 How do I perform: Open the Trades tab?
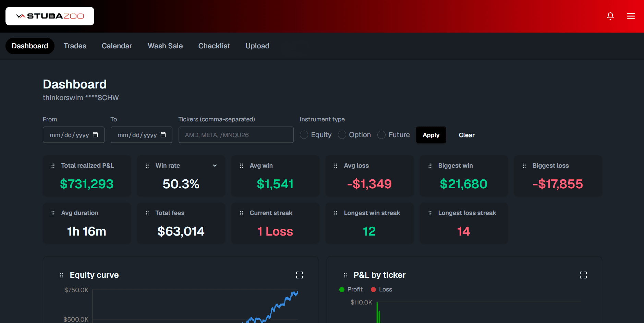pos(75,46)
